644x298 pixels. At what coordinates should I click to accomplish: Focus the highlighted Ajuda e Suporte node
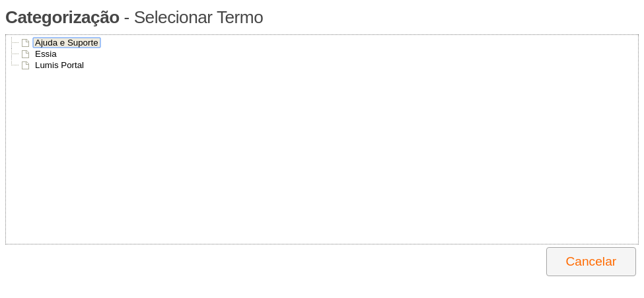tap(67, 43)
